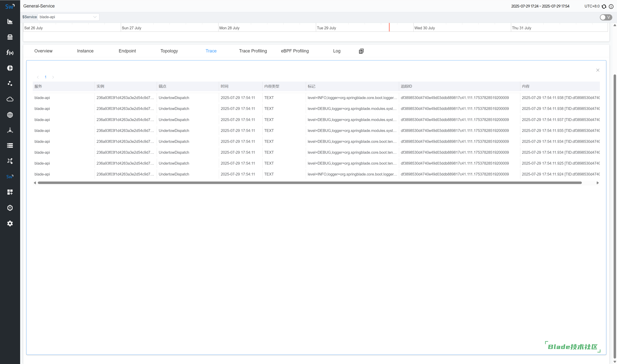Click the red marker on the timeline
Screen dimensions: 617x364
click(389, 27)
